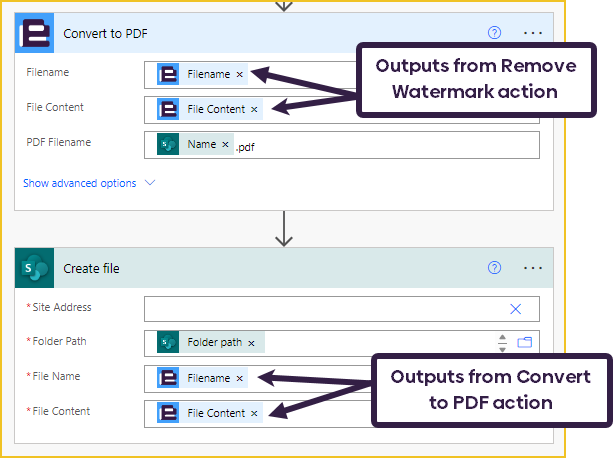The height and width of the screenshot is (458, 615).
Task: Remove File Content token in Create file
Action: click(x=254, y=414)
